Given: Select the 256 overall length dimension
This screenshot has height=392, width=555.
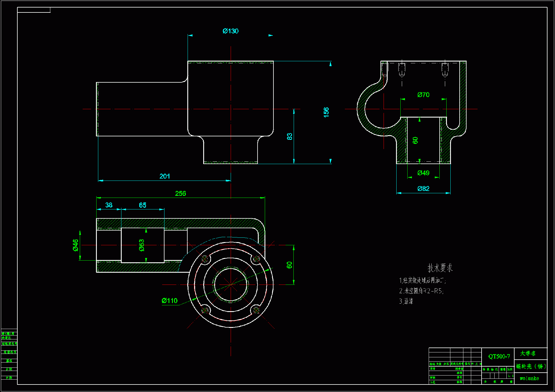Looking at the screenshot, I should coord(180,194).
